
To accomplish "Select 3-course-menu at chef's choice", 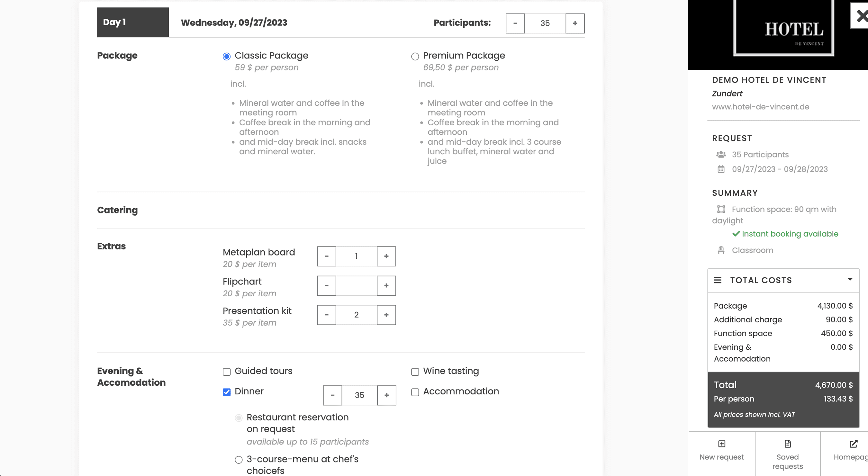I will (x=239, y=460).
